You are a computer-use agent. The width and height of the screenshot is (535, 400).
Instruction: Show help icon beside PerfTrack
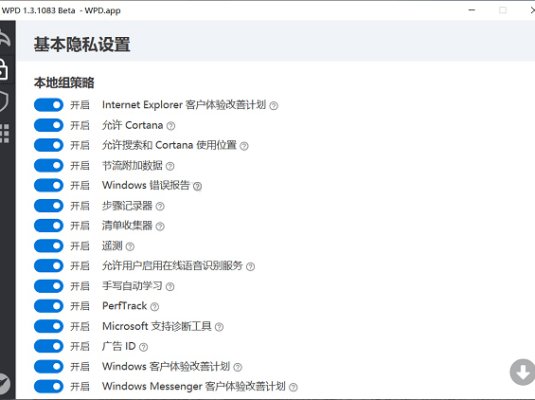pos(155,307)
